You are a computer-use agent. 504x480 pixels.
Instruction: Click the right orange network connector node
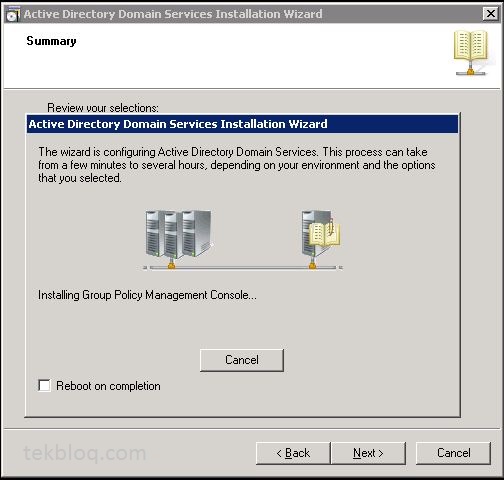[x=312, y=265]
